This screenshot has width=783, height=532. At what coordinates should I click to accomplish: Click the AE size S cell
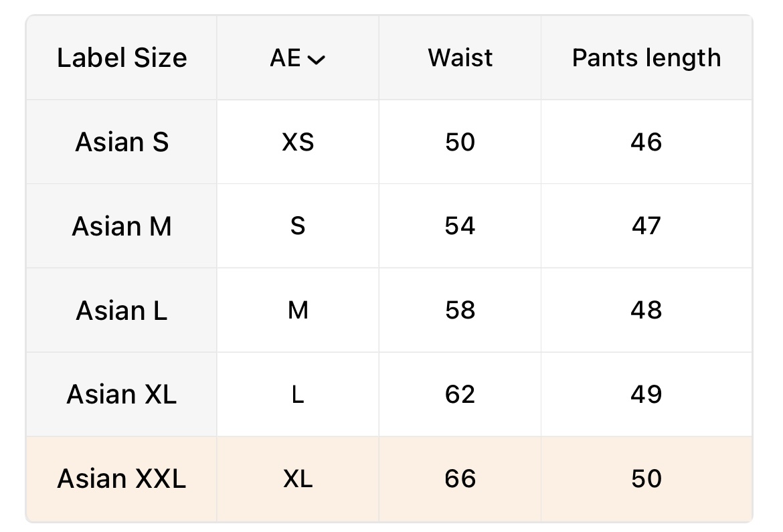[x=298, y=226]
